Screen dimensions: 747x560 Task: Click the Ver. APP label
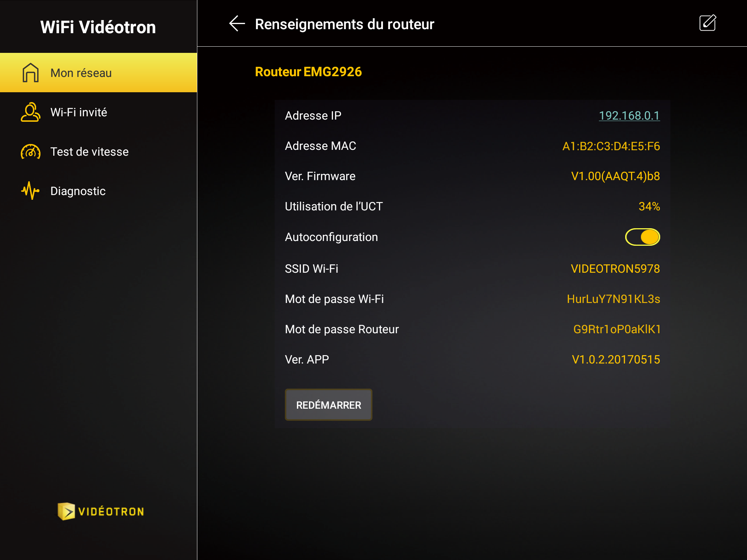point(307,359)
